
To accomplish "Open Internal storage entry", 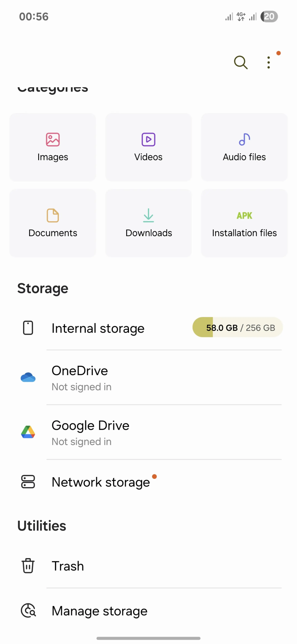I will [x=148, y=328].
